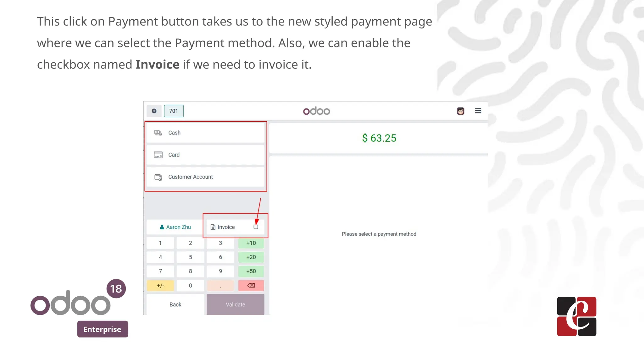The image size is (644, 362).
Task: Open the user avatar icon
Action: point(460,111)
